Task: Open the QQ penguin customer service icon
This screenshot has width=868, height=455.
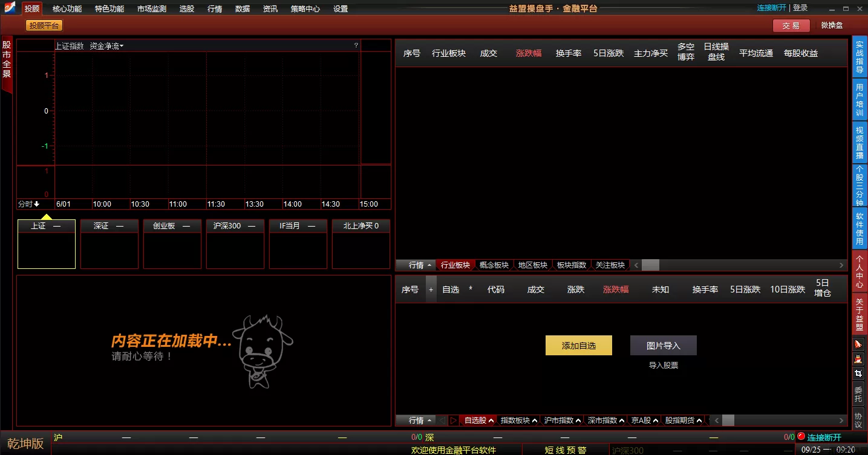Action: (x=858, y=359)
